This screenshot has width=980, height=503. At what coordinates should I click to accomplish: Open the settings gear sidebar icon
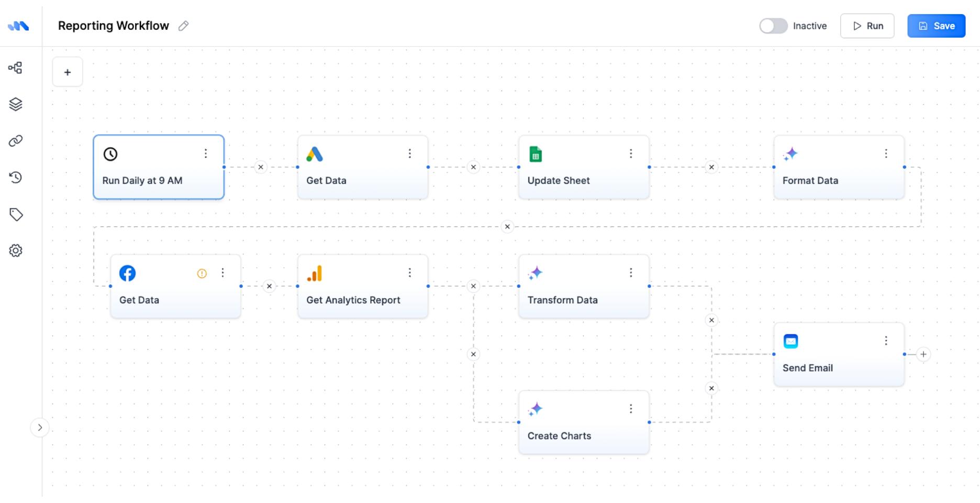[16, 250]
